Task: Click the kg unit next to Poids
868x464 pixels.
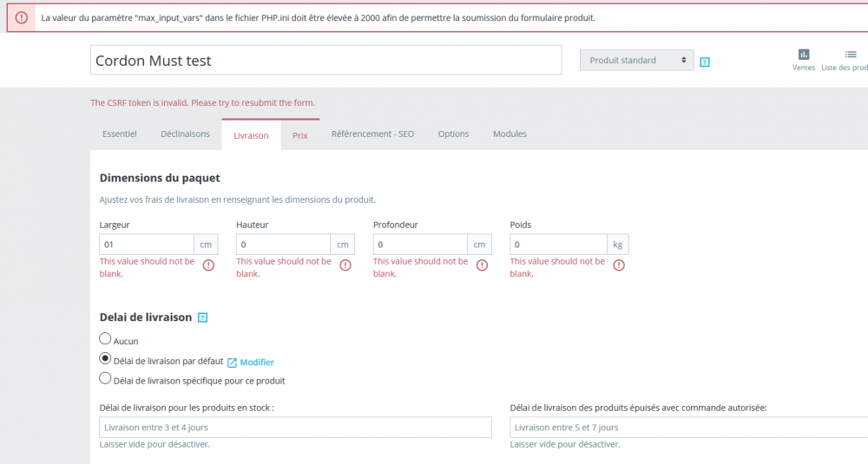Action: coord(618,245)
